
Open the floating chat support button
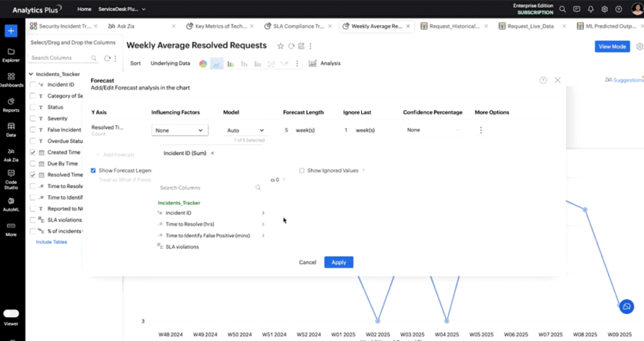pyautogui.click(x=627, y=306)
